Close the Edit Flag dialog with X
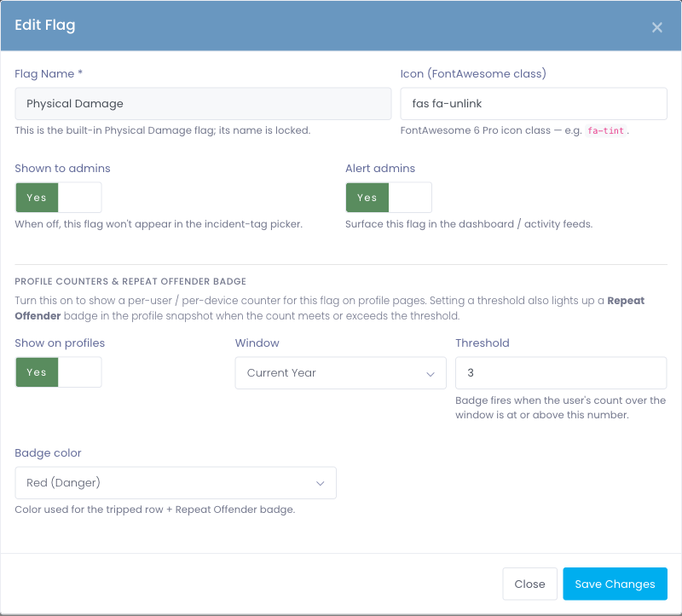 [x=656, y=27]
